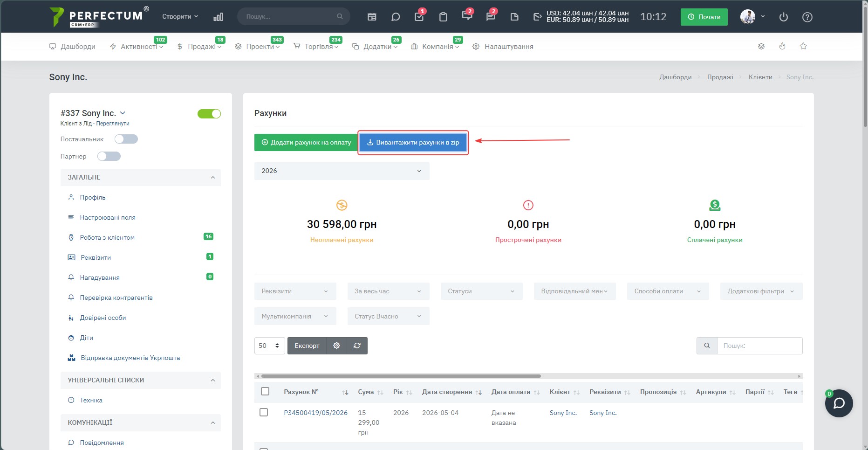Open the Дашборди menu item
Image resolution: width=868 pixels, height=450 pixels.
[72, 47]
